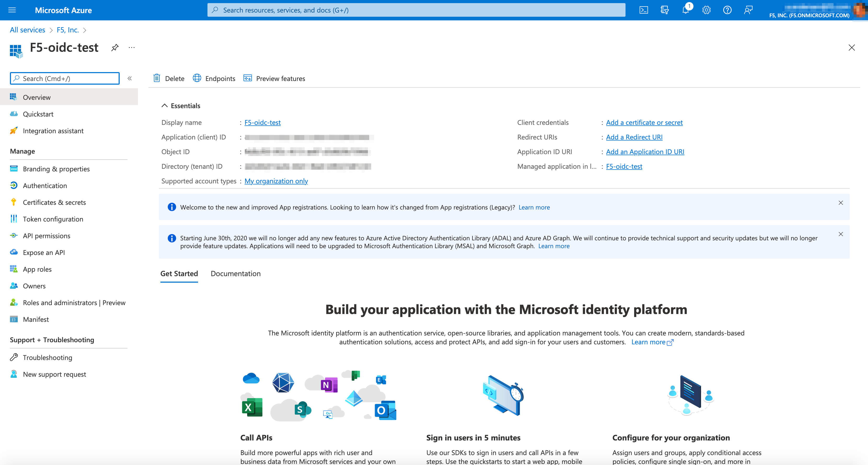
Task: Open Endpoints from the command bar
Action: (x=214, y=78)
